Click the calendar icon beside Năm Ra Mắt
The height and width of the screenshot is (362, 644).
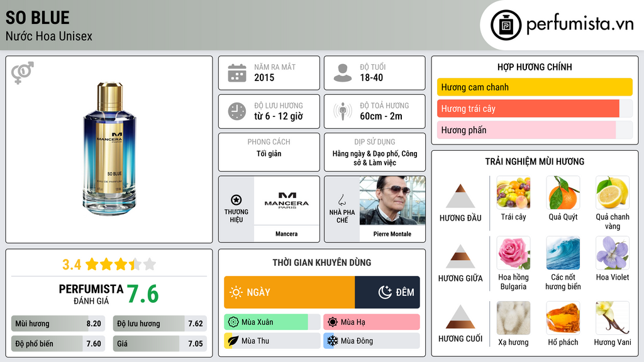click(x=237, y=73)
